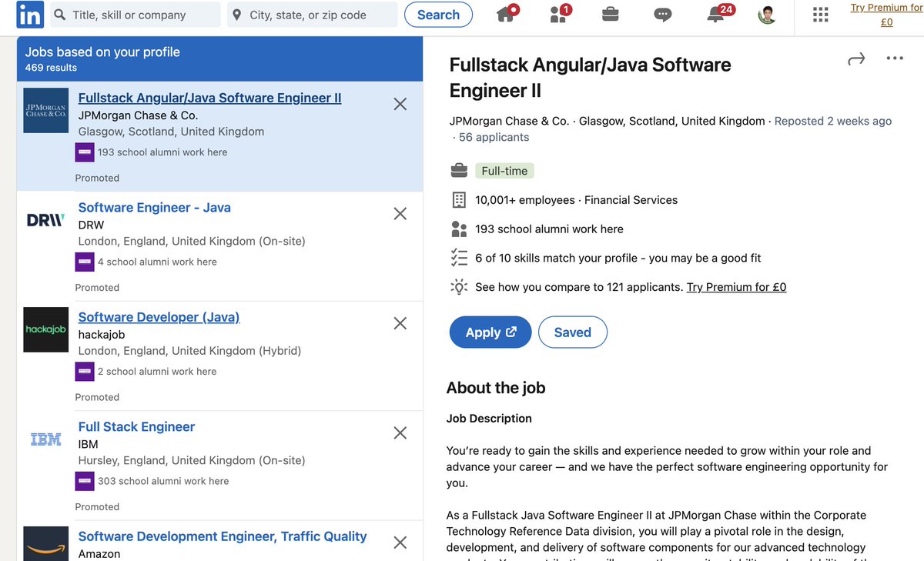Image resolution: width=924 pixels, height=561 pixels.
Task: Click alumni school icon under hackajob listing
Action: click(85, 372)
